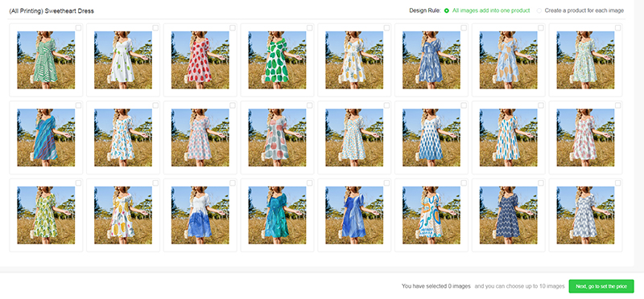Click the blue diagonal wave dress thumbnail

pos(46,137)
